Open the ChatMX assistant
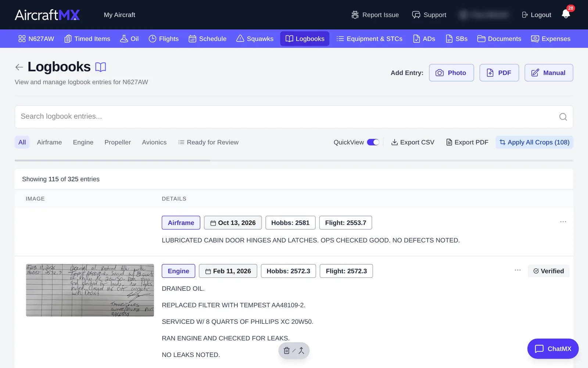The width and height of the screenshot is (588, 368). click(553, 348)
